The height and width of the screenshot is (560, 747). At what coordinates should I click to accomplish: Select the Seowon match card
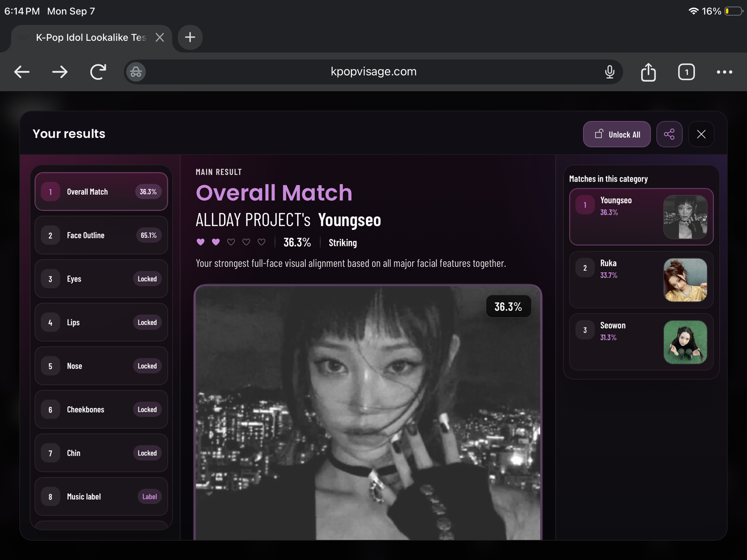click(641, 342)
